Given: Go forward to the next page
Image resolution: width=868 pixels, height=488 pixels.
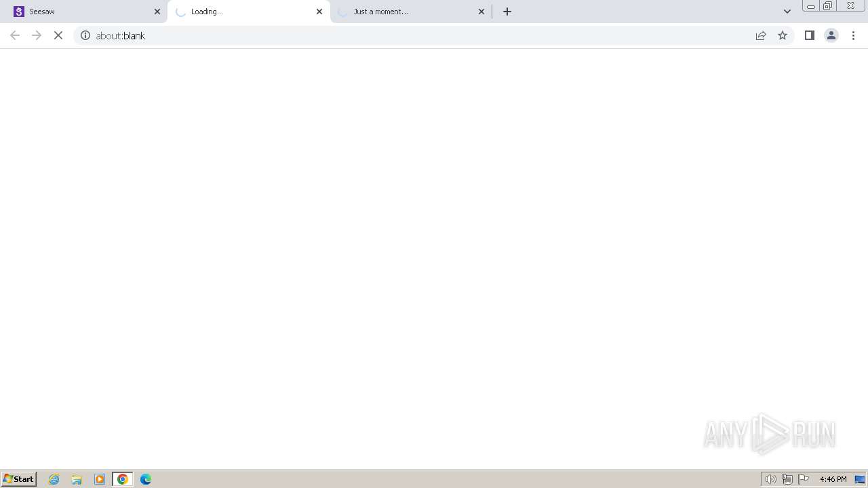Looking at the screenshot, I should click(37, 35).
